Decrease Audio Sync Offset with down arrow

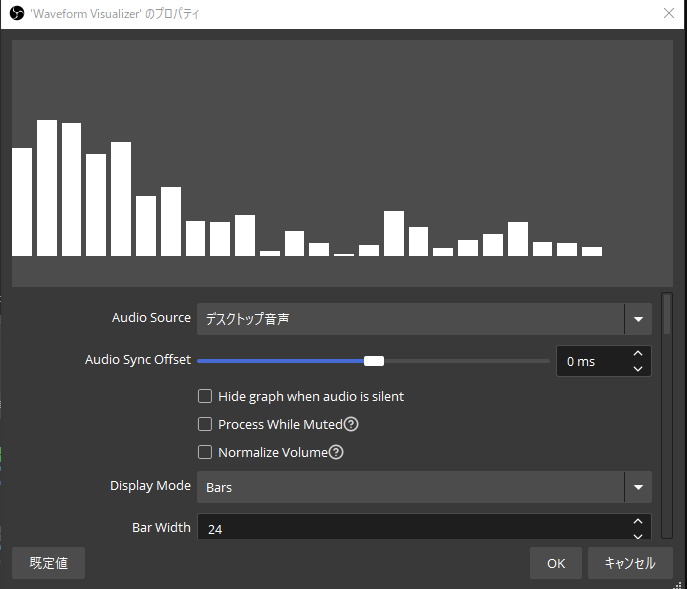pyautogui.click(x=637, y=369)
